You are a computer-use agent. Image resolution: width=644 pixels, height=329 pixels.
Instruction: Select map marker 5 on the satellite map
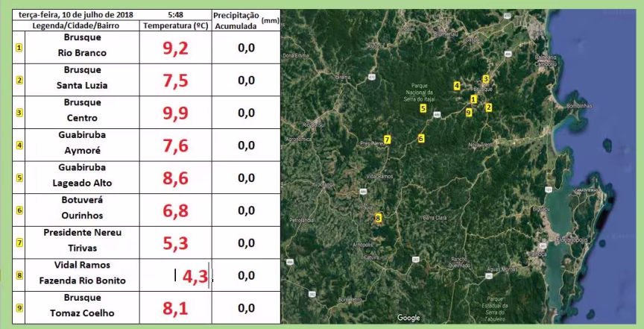pos(423,108)
